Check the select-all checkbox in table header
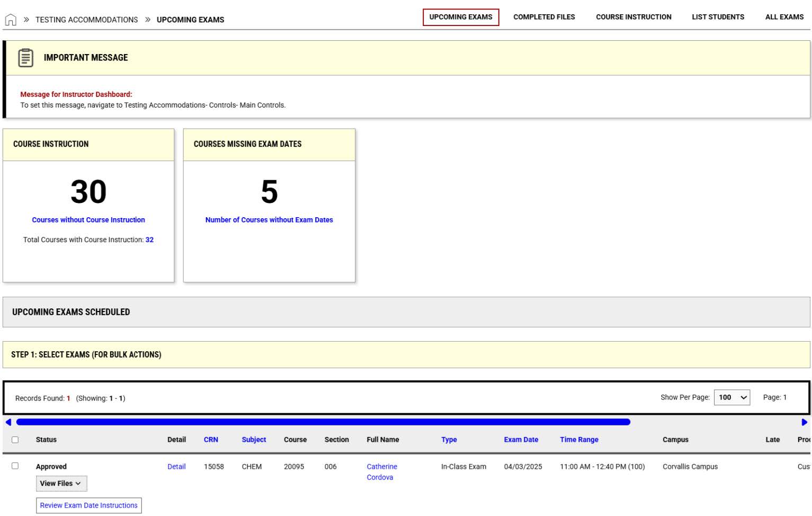Viewport: 812px width, 516px height. point(14,440)
